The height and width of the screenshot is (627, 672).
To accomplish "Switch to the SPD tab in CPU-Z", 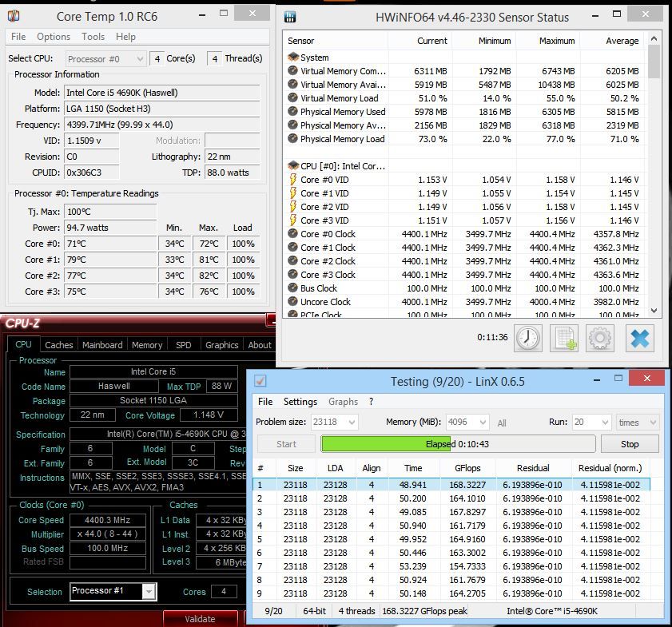I will tap(184, 345).
